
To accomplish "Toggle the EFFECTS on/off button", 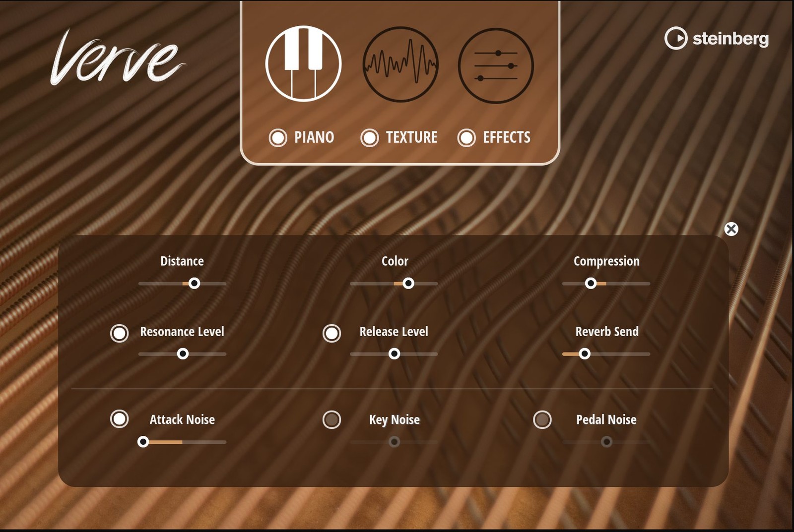I will (466, 137).
